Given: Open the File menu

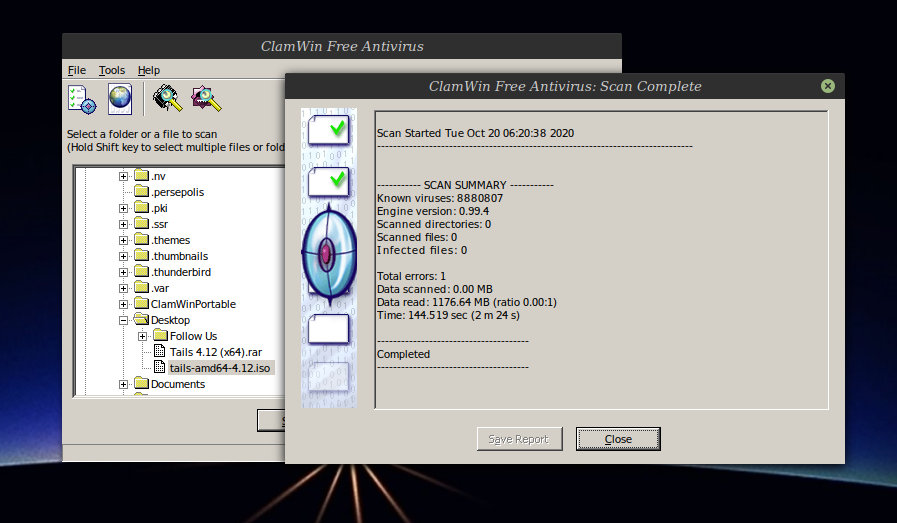Looking at the screenshot, I should coord(77,70).
